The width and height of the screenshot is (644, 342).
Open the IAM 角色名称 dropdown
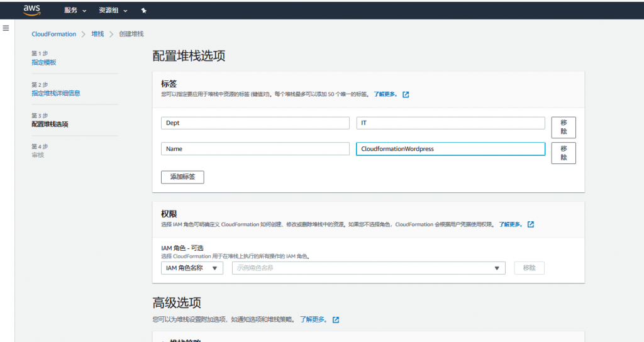(192, 268)
